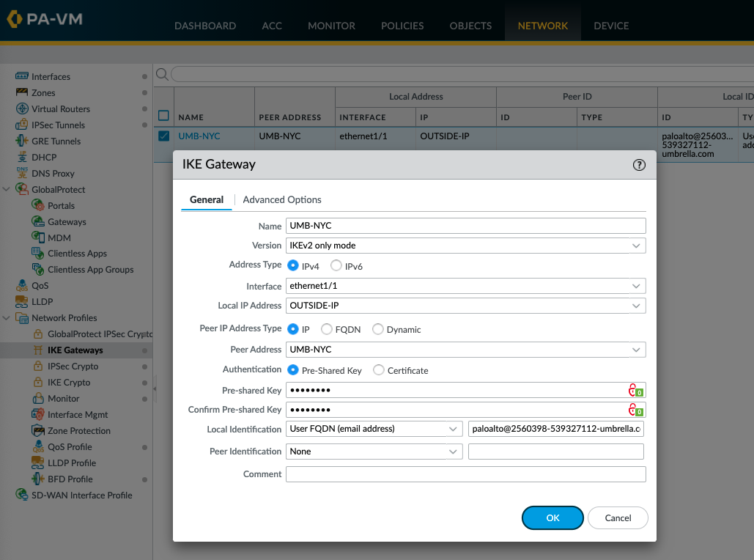Click the Comment input field

(x=465, y=474)
